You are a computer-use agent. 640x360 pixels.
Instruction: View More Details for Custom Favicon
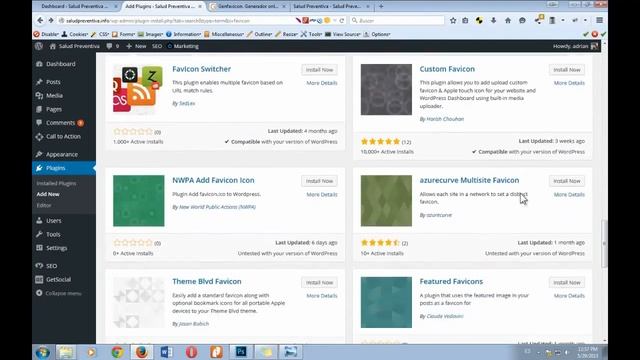(569, 83)
